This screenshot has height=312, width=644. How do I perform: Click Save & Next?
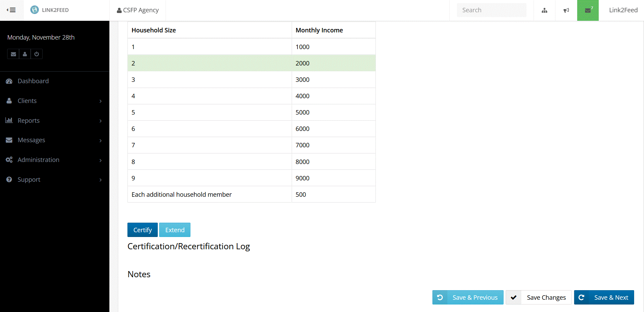604,297
